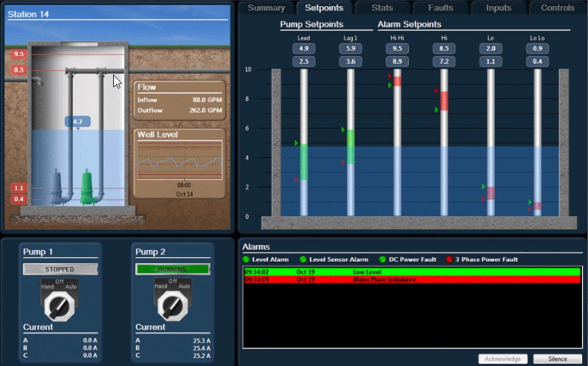Click the red 3 Phase Power Fault icon
The image size is (588, 366).
click(450, 260)
